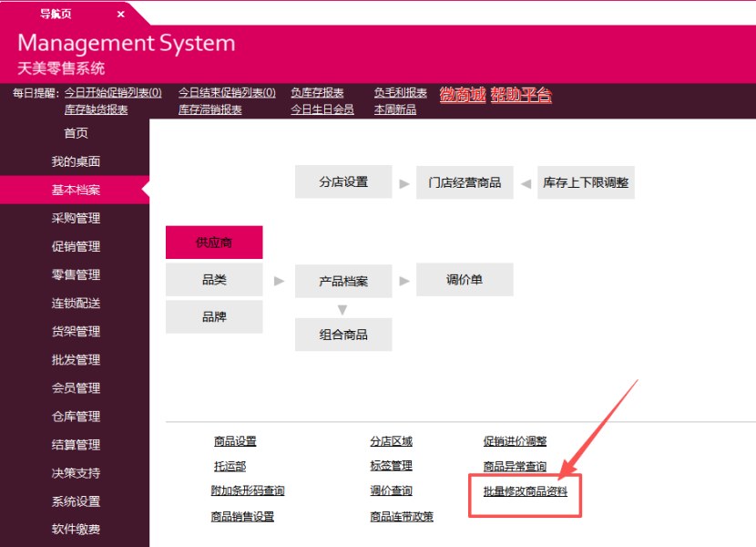This screenshot has width=756, height=547.
Task: Open the 商品连带政策 link
Action: pos(402,517)
